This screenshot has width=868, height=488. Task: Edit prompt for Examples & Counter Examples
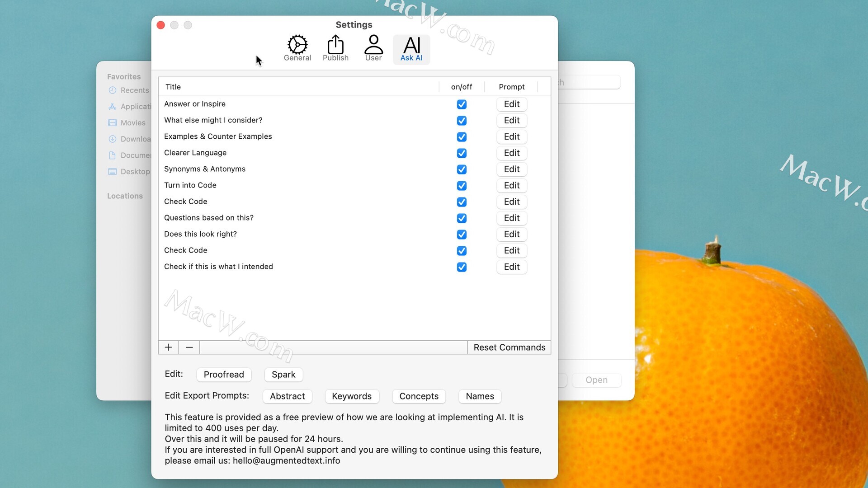tap(512, 137)
